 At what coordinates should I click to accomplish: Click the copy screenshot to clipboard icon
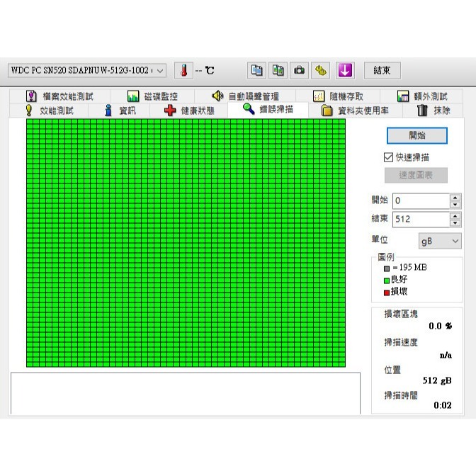coord(278,71)
